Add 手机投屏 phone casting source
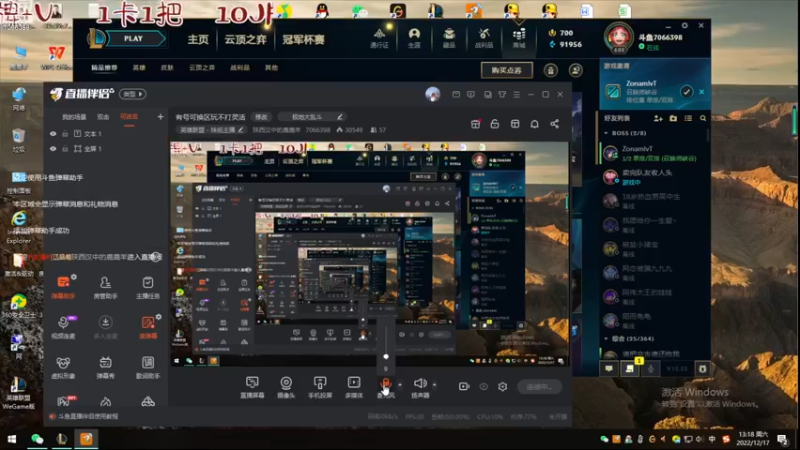This screenshot has height=450, width=800. coord(320,387)
